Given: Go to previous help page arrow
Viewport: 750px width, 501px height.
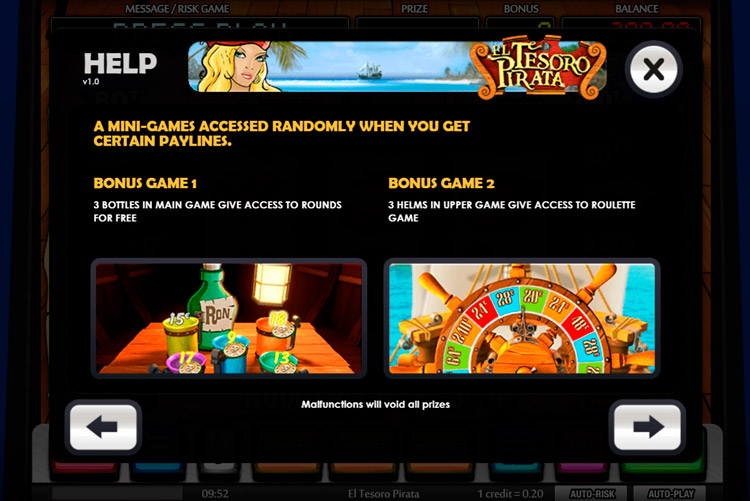Looking at the screenshot, I should point(103,427).
